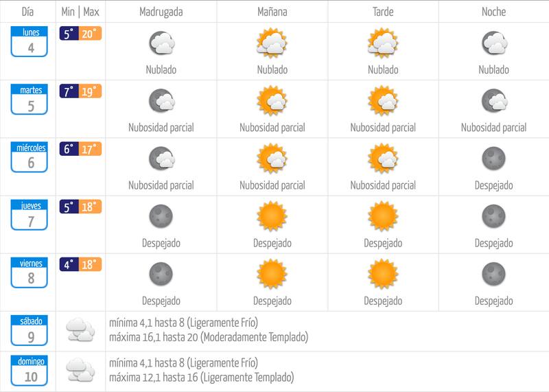Click the viernes 8 calendar icon
This screenshot has height=392, width=549.
point(29,273)
